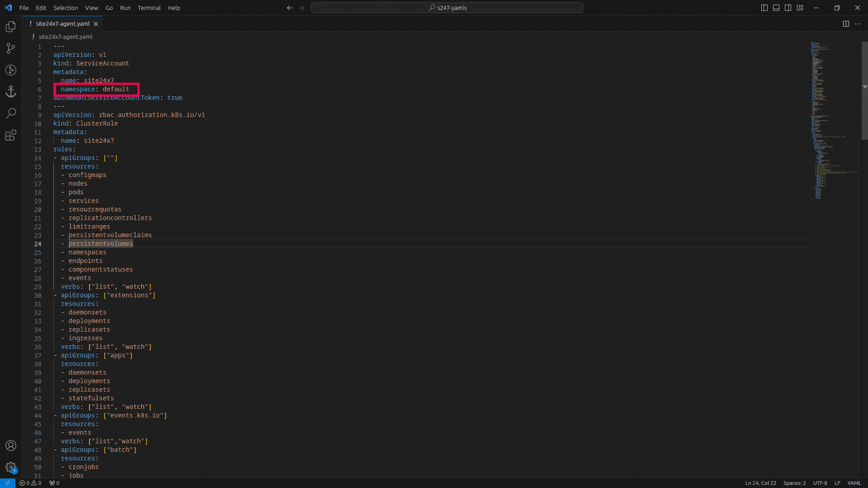Open the anchor-shaped Helm/Kubernetes view icon

[11, 92]
